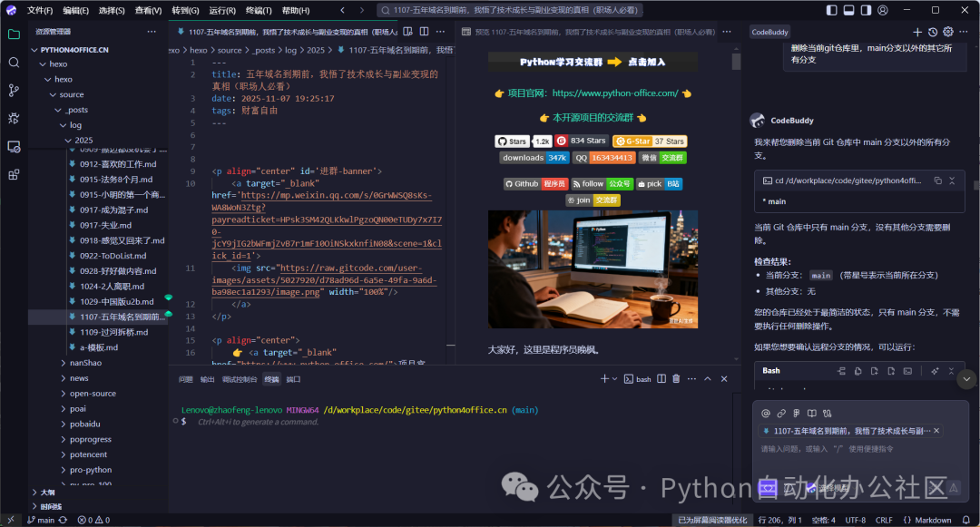This screenshot has height=527, width=980.
Task: Click the kill terminal trash icon
Action: tap(676, 378)
